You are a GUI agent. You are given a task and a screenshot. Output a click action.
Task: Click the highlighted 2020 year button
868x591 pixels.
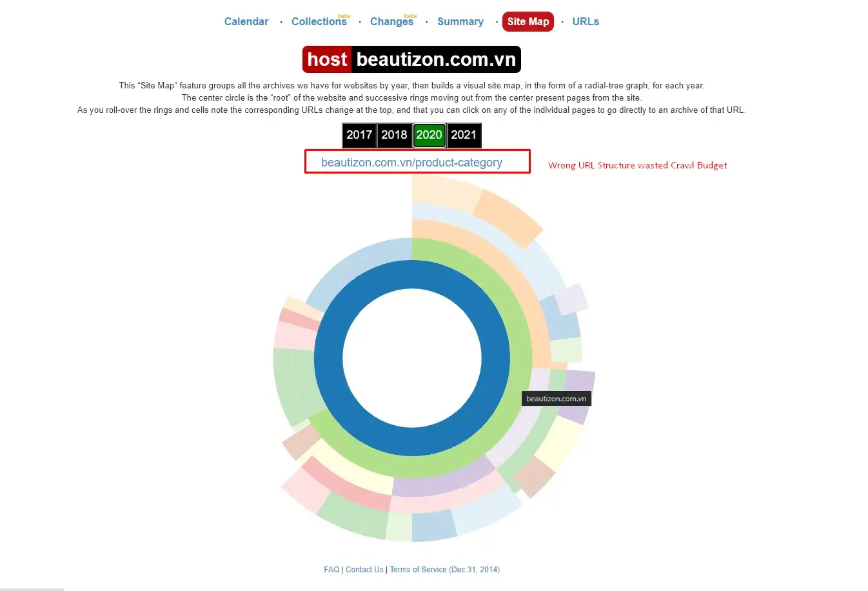(x=429, y=135)
